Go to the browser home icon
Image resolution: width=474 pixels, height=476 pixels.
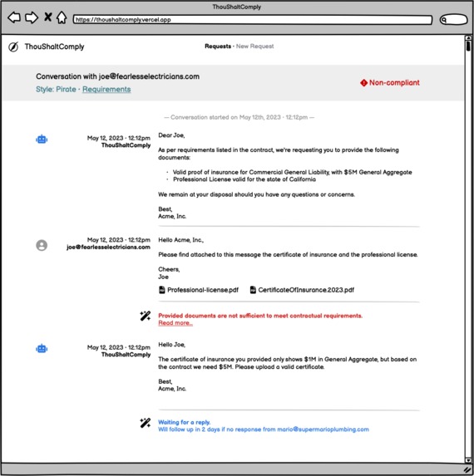tap(62, 17)
